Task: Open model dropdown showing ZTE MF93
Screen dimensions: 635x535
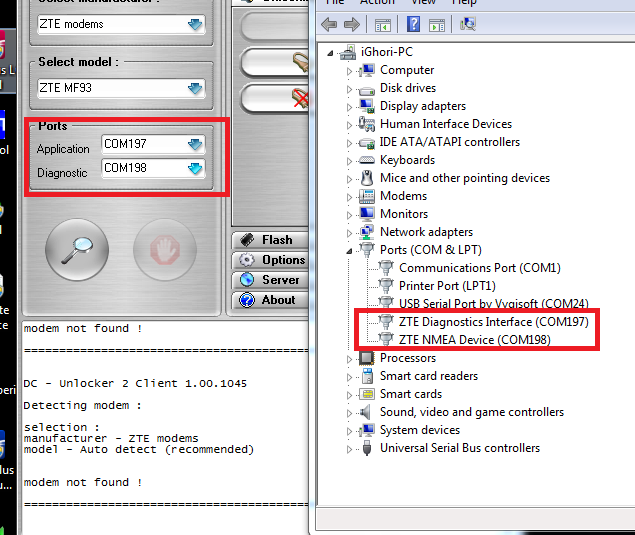Action: pyautogui.click(x=121, y=88)
